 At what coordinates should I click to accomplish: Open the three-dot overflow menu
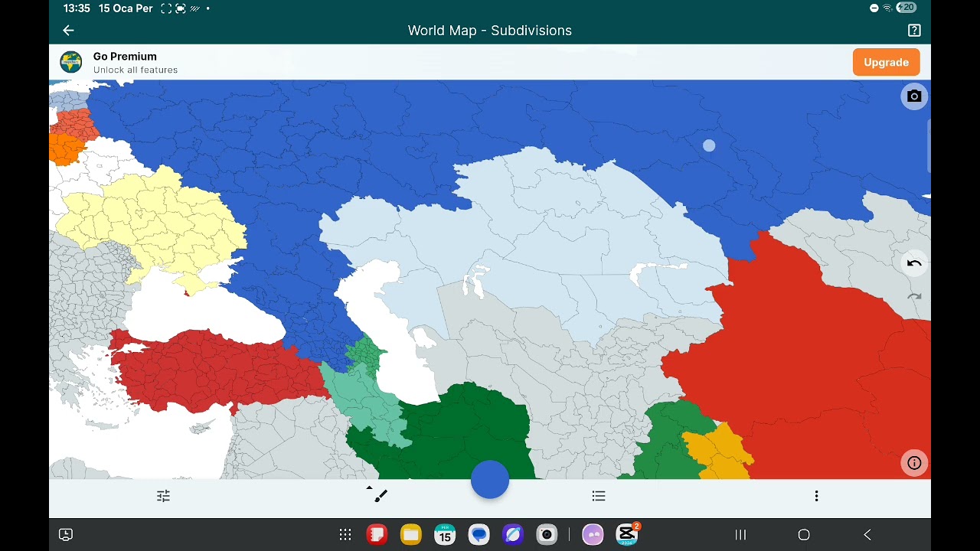816,496
